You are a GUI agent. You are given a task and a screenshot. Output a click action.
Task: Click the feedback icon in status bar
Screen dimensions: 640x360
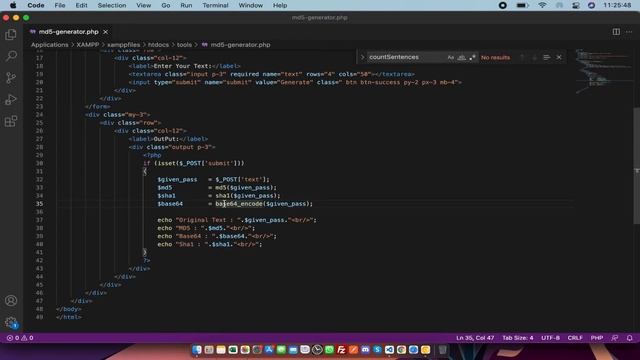[615, 338]
